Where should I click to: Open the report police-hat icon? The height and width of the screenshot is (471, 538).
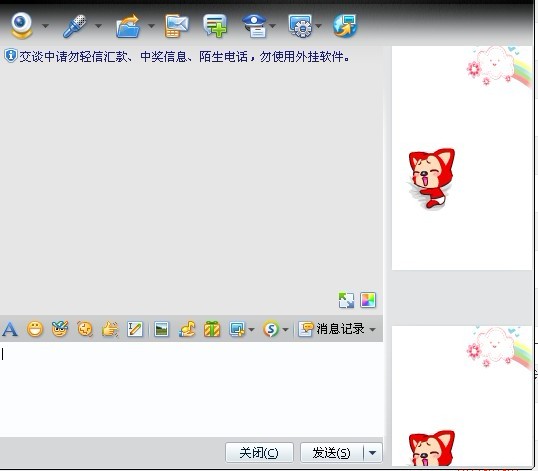[x=255, y=25]
